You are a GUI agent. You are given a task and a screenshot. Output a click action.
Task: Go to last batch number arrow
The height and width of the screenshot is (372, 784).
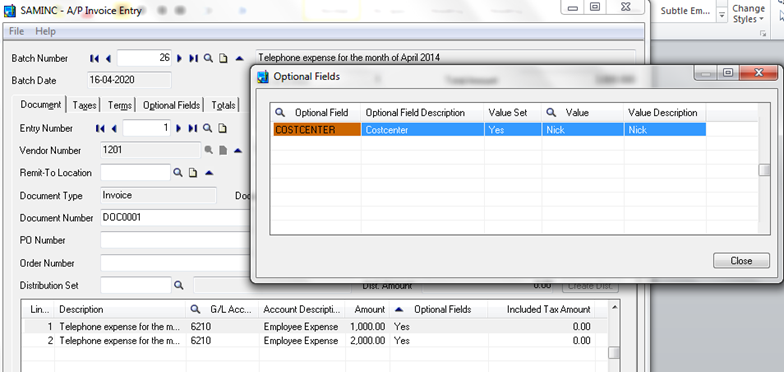(x=194, y=58)
